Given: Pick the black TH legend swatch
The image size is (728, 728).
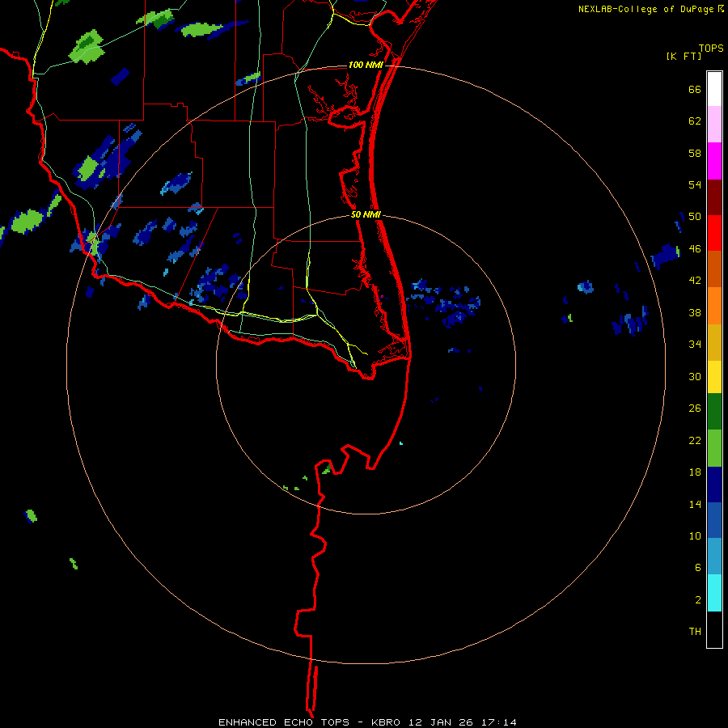Looking at the screenshot, I should [x=714, y=629].
